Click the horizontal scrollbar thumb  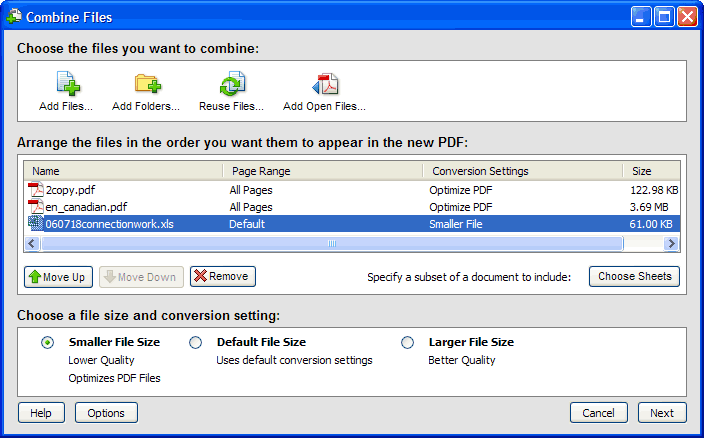332,243
